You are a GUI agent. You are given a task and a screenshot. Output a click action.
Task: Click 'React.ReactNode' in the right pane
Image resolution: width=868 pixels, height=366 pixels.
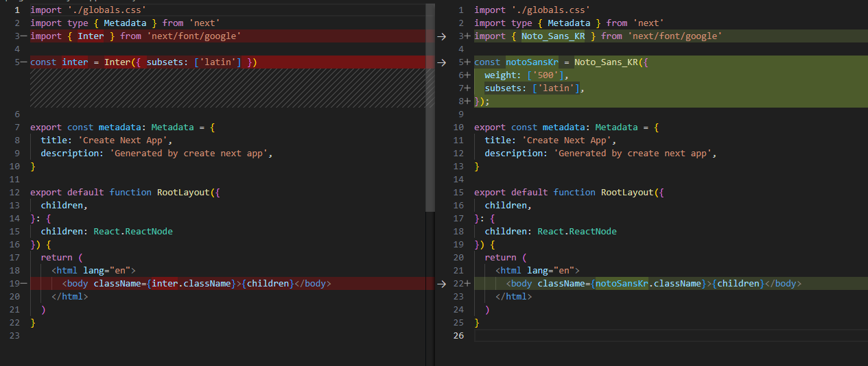click(x=577, y=232)
